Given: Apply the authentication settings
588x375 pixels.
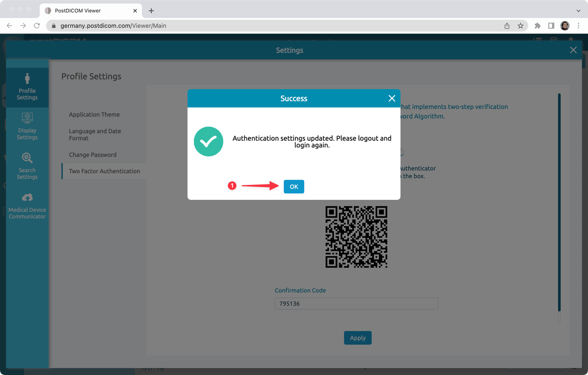Looking at the screenshot, I should pyautogui.click(x=357, y=337).
